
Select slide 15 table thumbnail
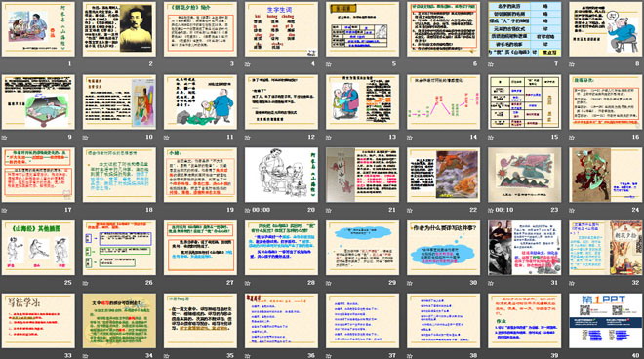tap(525, 101)
